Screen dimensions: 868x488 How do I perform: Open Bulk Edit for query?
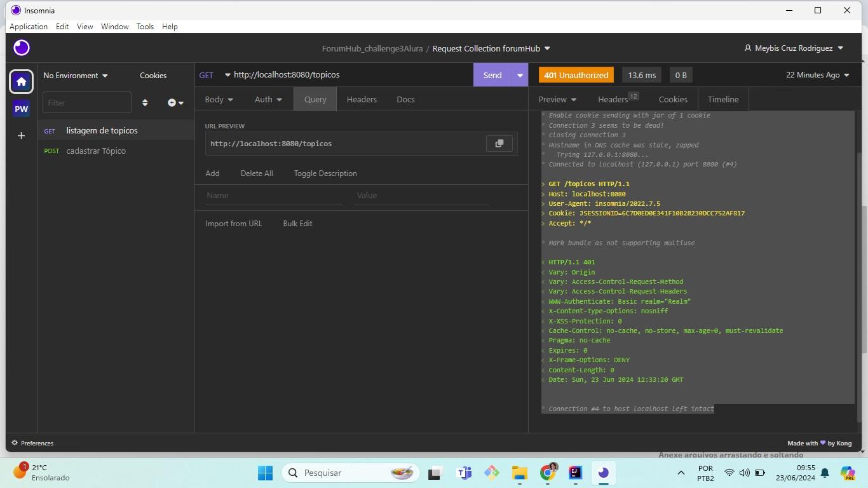point(297,224)
